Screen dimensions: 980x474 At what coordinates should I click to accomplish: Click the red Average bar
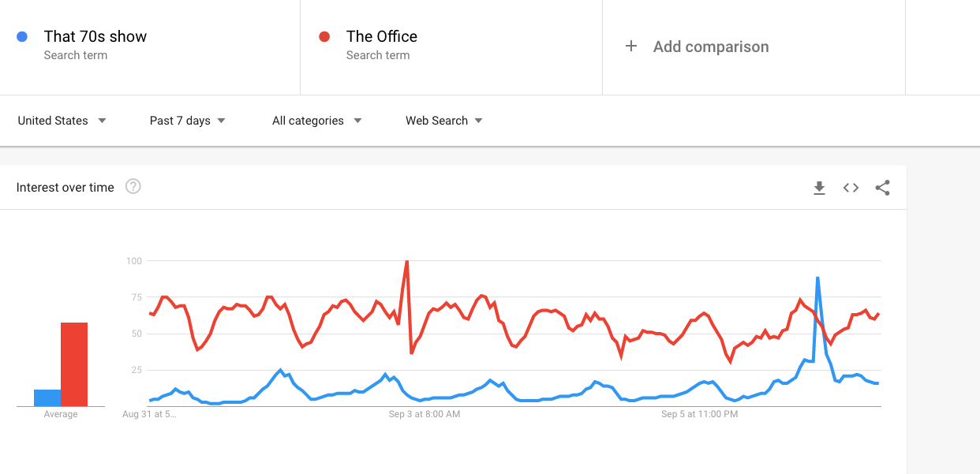click(x=74, y=364)
